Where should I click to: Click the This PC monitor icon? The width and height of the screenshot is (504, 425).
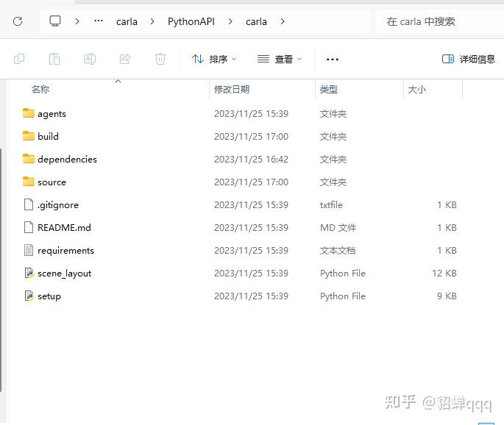tap(55, 21)
